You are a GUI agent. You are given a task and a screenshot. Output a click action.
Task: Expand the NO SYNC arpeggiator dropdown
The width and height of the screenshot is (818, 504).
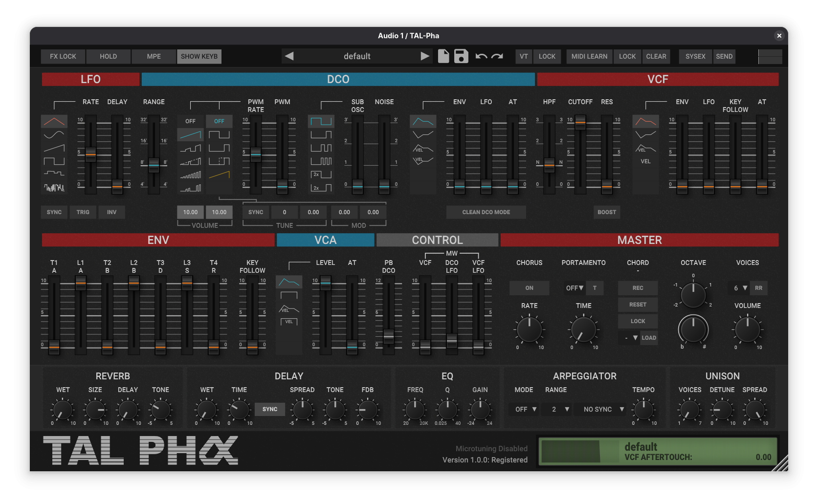(603, 409)
